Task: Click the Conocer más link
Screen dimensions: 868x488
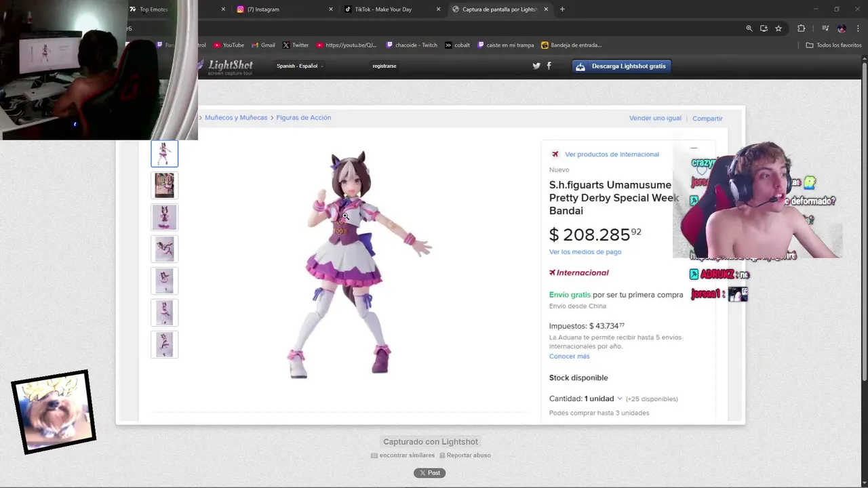Action: pos(569,357)
